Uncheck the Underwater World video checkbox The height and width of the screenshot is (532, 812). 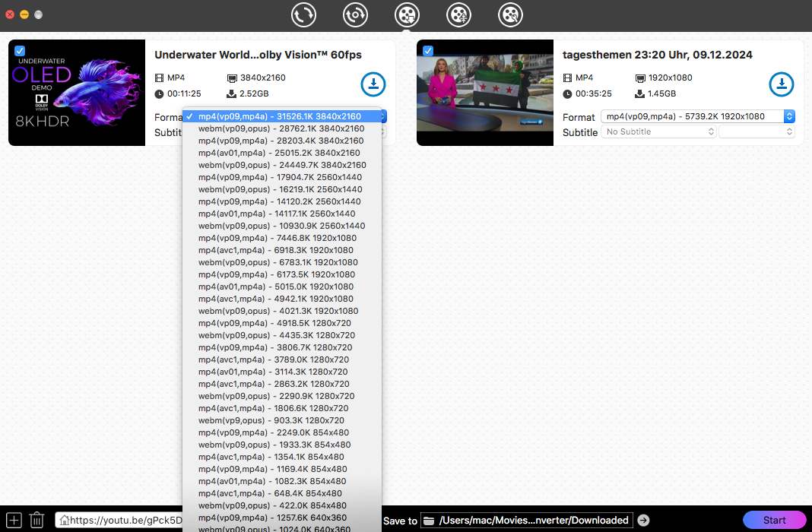pos(20,51)
